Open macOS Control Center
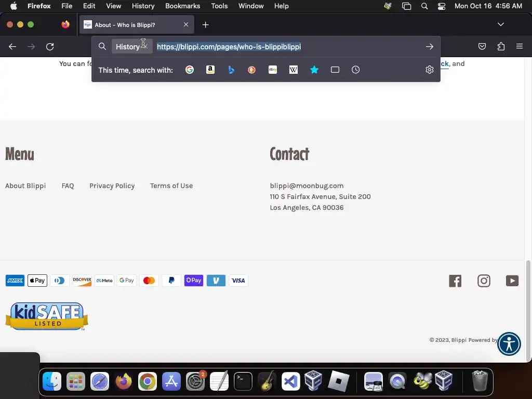Image resolution: width=532 pixels, height=399 pixels. tap(442, 6)
